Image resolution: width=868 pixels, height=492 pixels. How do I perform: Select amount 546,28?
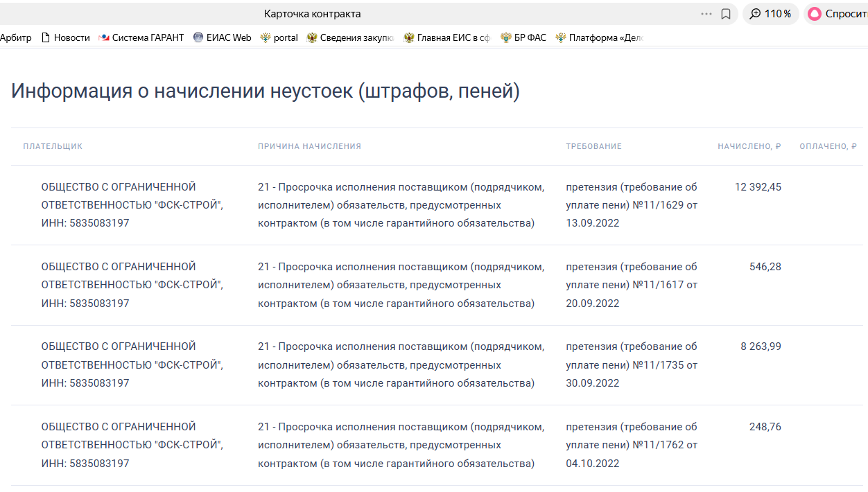(x=765, y=267)
